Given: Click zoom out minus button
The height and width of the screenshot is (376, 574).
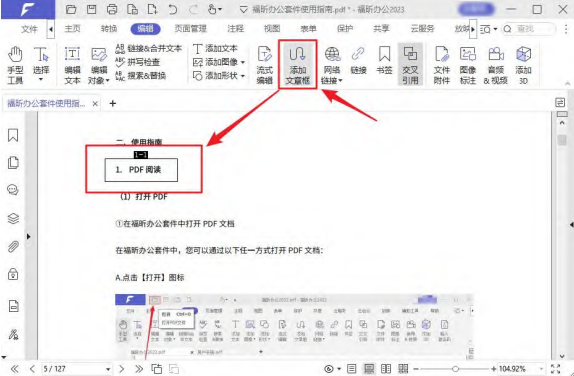Looking at the screenshot, I should point(416,369).
